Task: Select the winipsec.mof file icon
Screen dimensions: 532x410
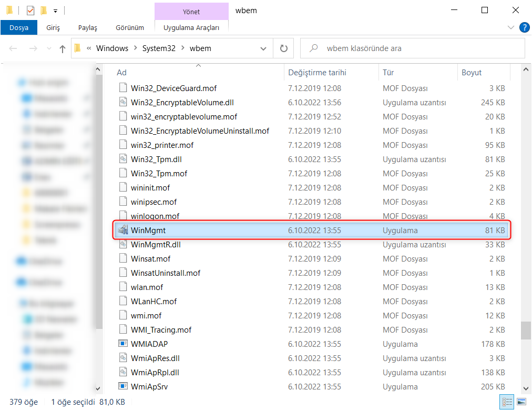Action: pos(123,202)
